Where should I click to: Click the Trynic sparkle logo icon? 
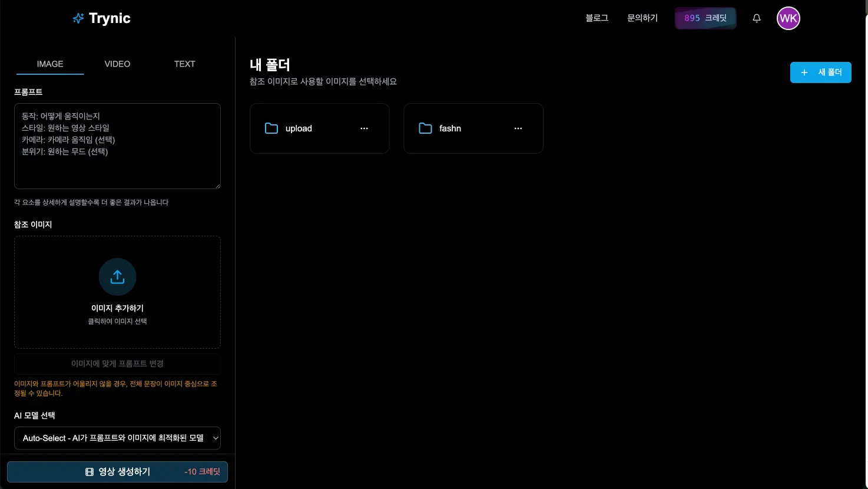78,18
